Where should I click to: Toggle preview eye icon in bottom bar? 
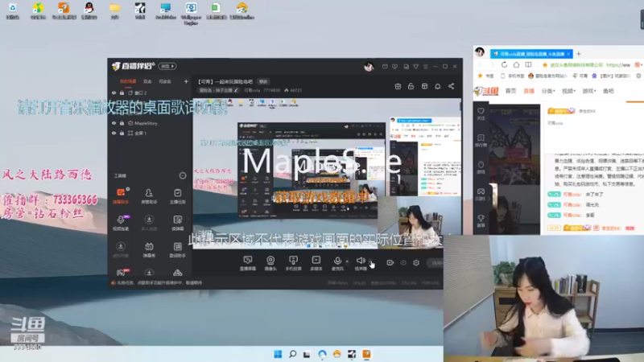coord(403,263)
